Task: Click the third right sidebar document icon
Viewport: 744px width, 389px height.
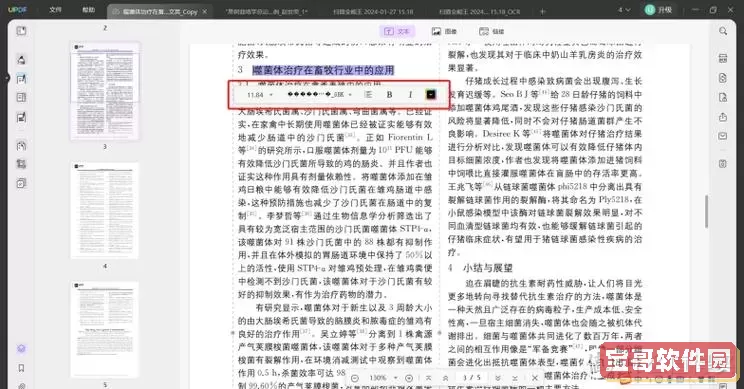Action: coord(723,97)
